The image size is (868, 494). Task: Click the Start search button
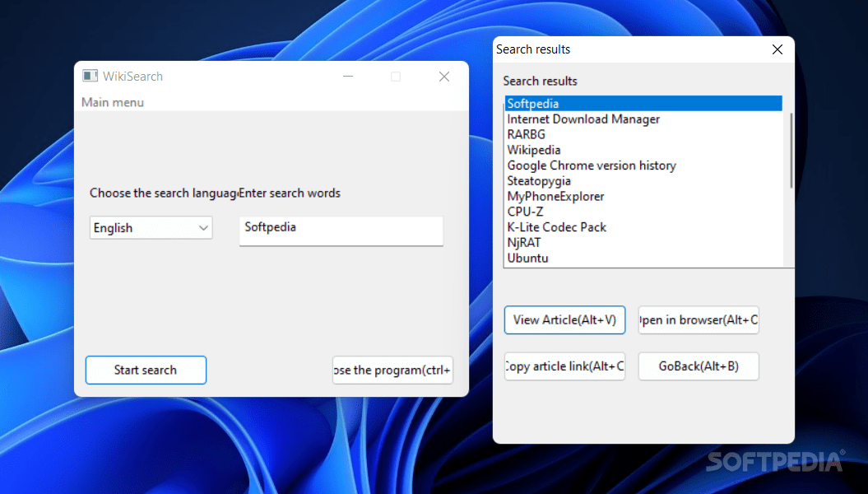pos(146,370)
